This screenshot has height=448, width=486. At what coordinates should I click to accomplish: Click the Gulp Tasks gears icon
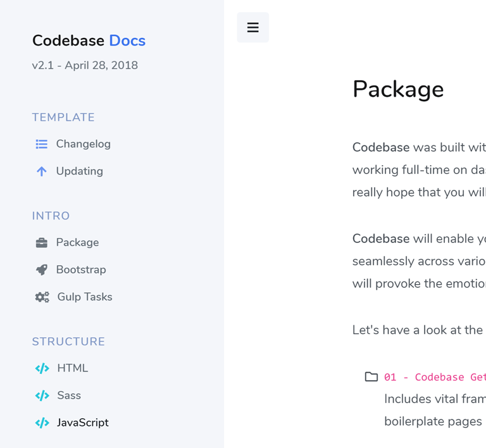(42, 297)
